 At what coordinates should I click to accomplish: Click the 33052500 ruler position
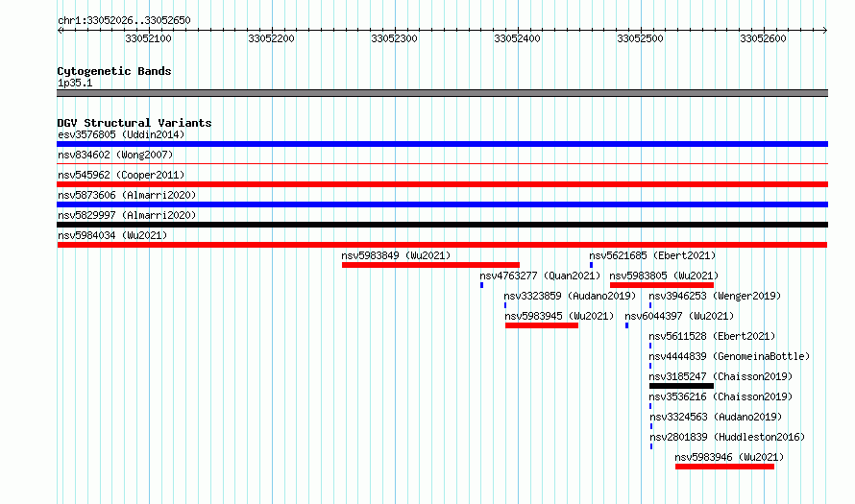click(640, 38)
